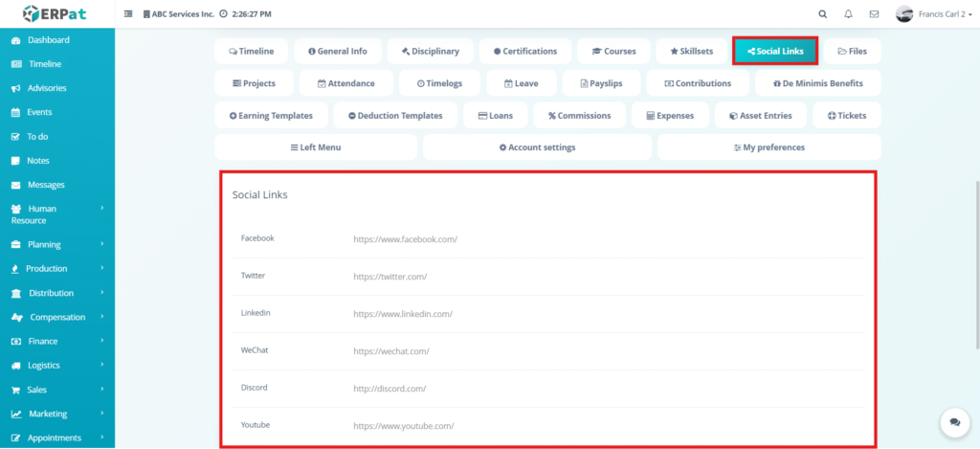Click the ERPat logo
The width and height of the screenshot is (980, 449).
point(56,13)
